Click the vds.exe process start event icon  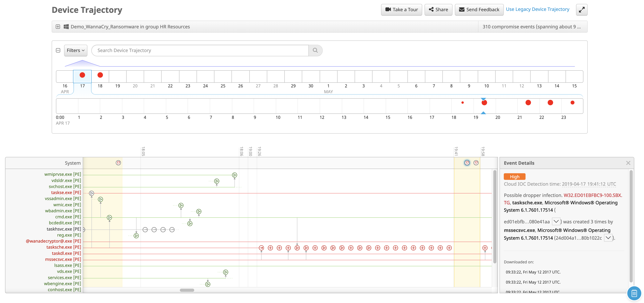[x=225, y=272]
